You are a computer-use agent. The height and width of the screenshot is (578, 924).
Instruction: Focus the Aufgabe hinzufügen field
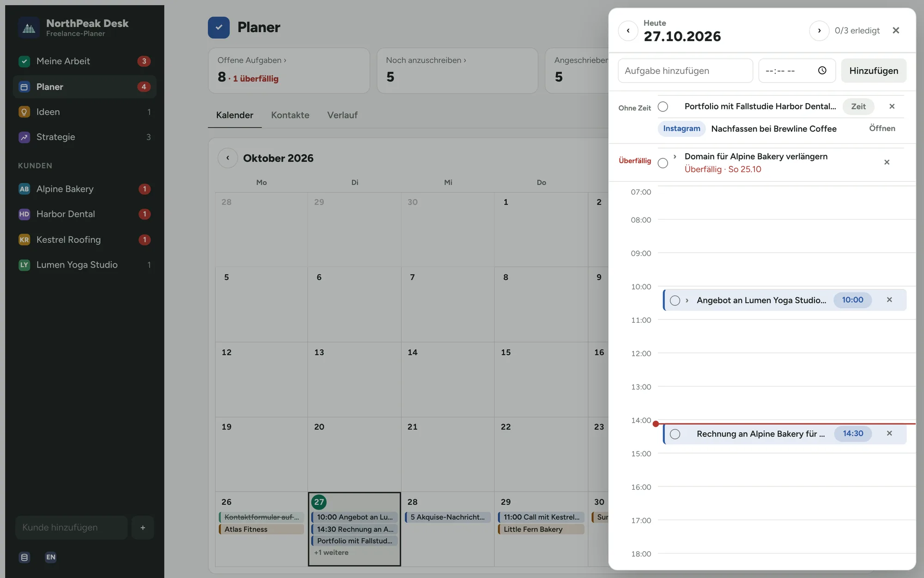[x=685, y=71]
